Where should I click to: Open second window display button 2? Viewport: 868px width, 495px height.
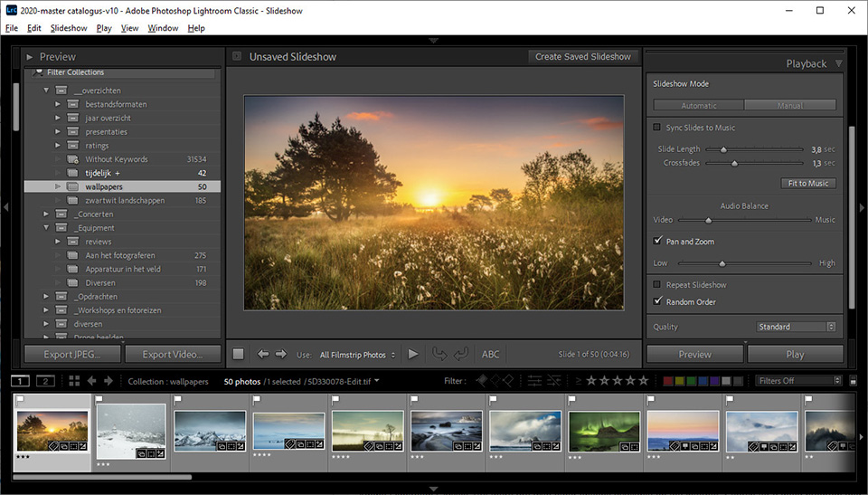click(45, 381)
